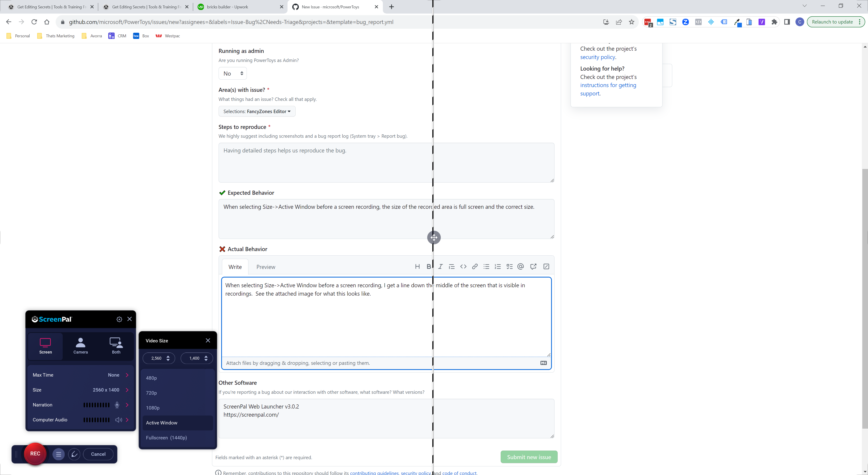The image size is (868, 475).
Task: Insert a link using the toolbar icon
Action: [x=475, y=266]
